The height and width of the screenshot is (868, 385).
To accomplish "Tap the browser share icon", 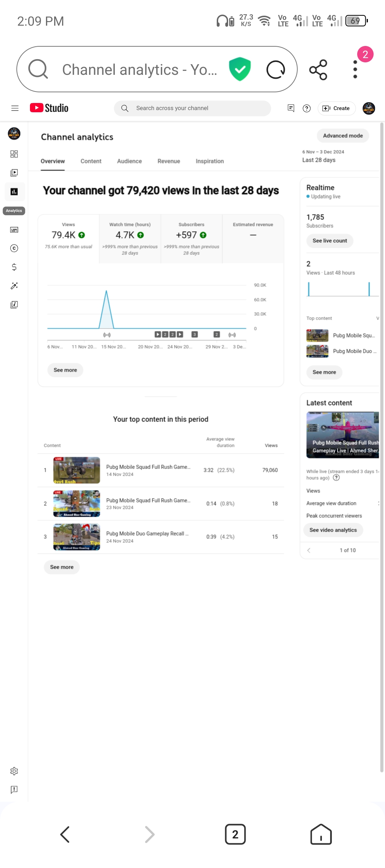I will coord(318,69).
